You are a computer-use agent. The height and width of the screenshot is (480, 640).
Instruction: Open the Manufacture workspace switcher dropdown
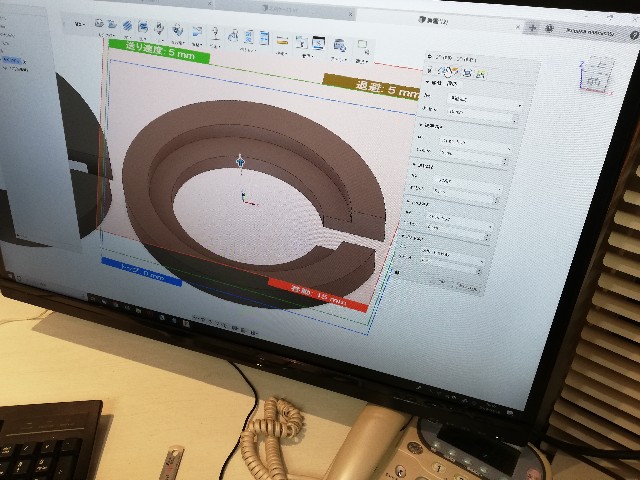click(79, 24)
